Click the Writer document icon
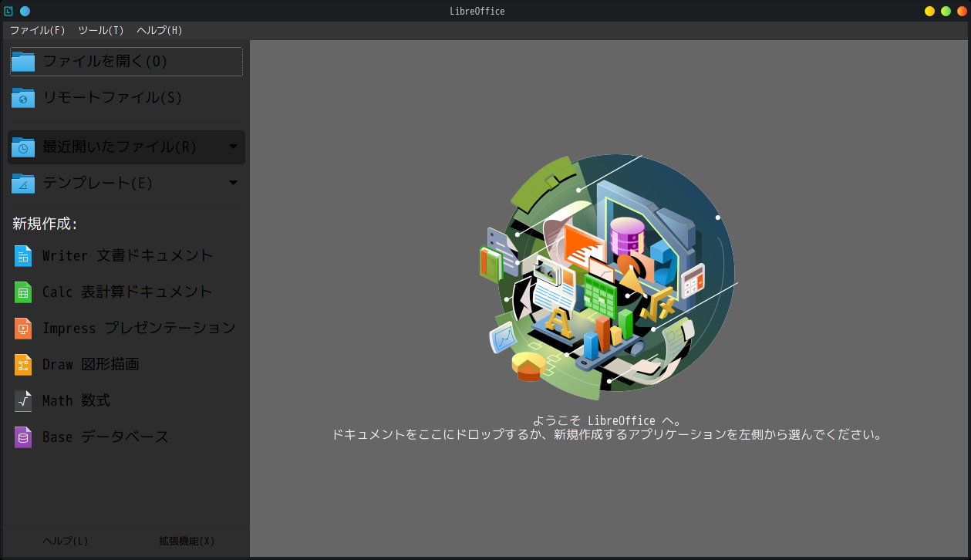The image size is (971, 560). pyautogui.click(x=23, y=255)
